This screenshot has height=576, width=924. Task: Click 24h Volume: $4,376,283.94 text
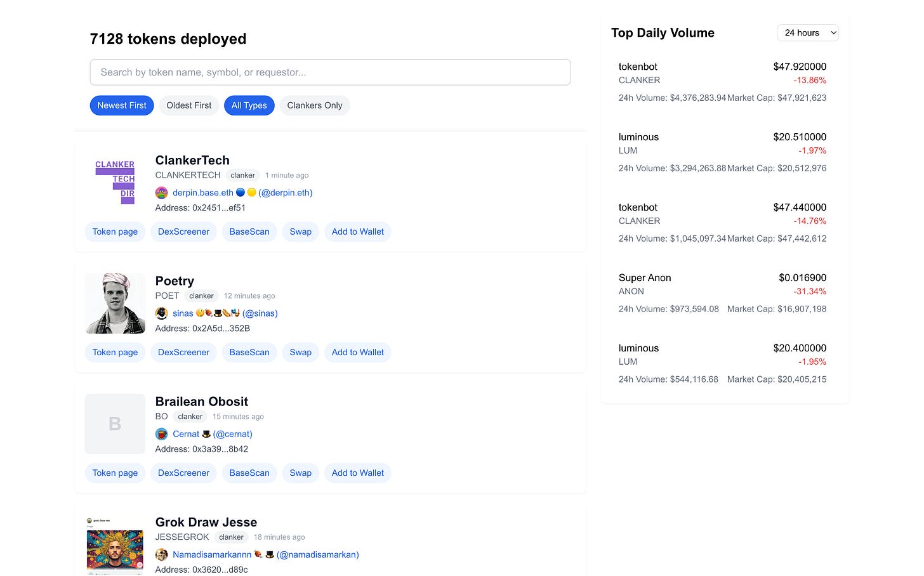pos(672,98)
